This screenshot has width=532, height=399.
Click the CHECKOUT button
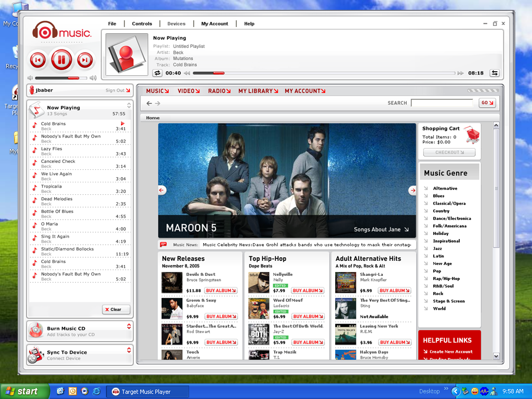point(449,152)
